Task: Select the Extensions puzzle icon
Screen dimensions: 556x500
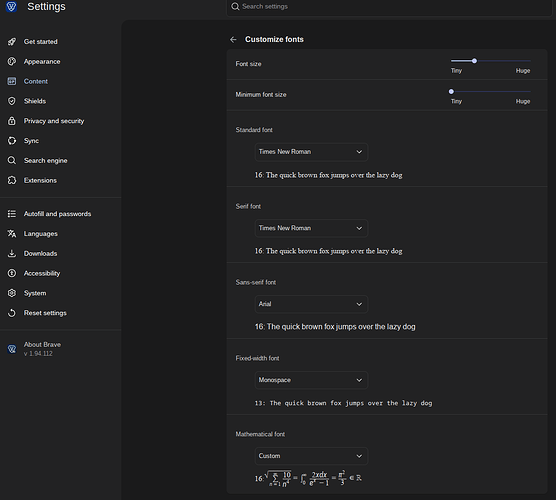Action: (x=12, y=180)
